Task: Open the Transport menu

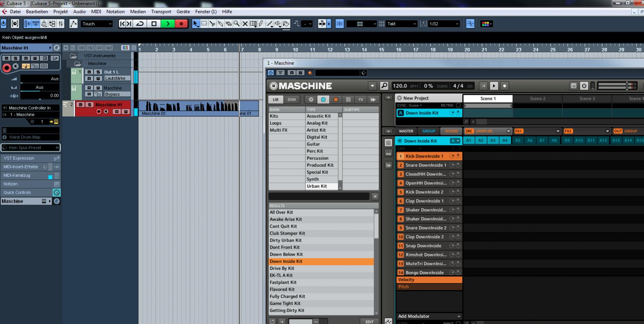Action: [x=161, y=12]
